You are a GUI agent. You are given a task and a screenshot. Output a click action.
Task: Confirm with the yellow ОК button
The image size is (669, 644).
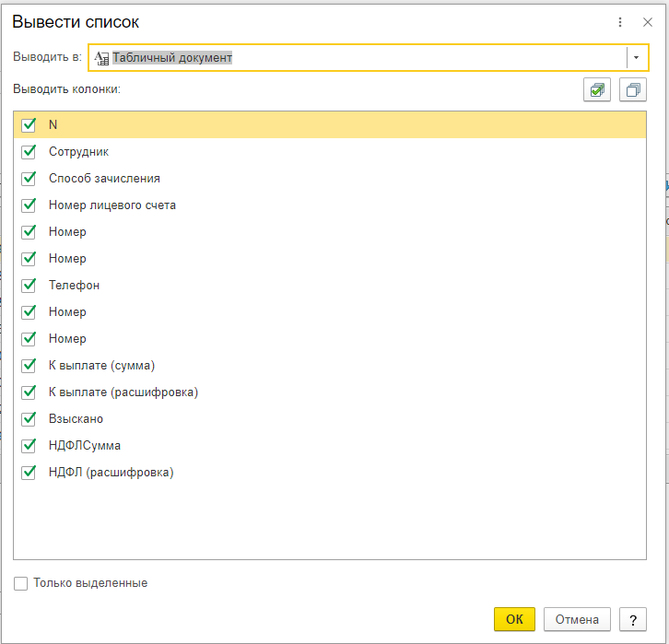(514, 619)
